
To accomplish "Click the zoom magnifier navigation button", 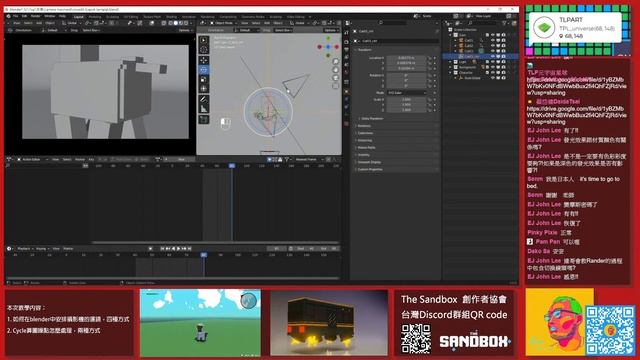I will tap(336, 62).
